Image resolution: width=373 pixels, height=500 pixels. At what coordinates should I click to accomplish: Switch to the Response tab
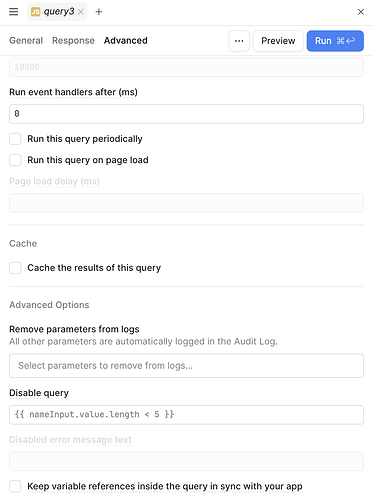[73, 41]
